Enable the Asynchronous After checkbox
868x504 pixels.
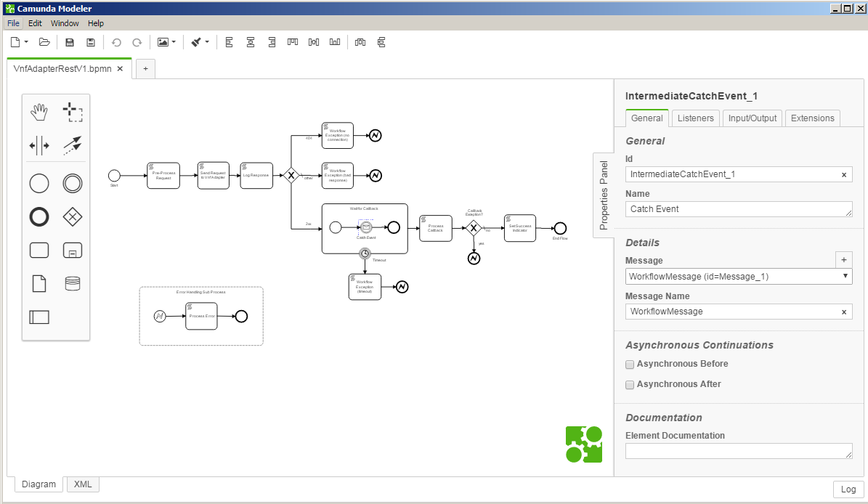[x=630, y=385]
